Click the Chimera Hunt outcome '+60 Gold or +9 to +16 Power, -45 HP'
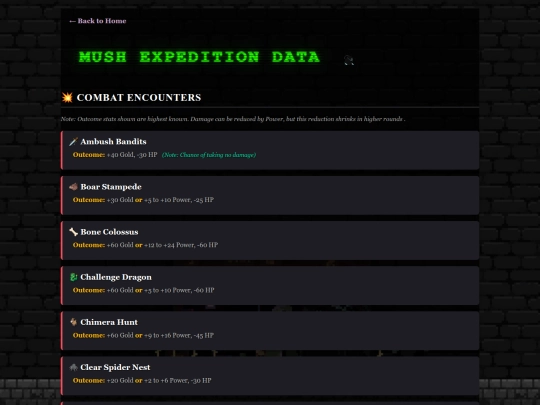The image size is (540, 405). coord(160,335)
